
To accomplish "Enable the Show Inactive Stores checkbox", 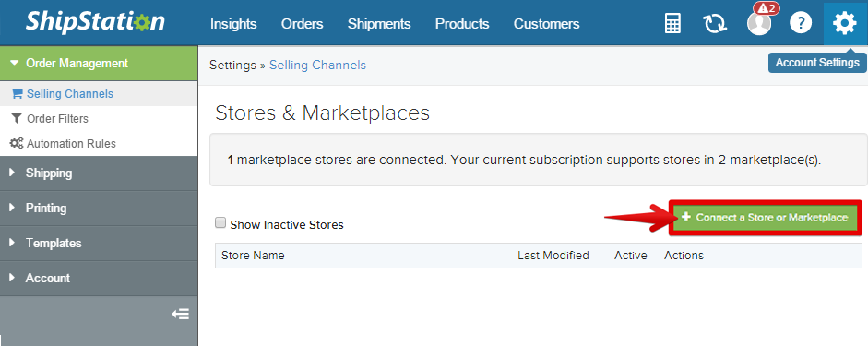I will point(220,222).
